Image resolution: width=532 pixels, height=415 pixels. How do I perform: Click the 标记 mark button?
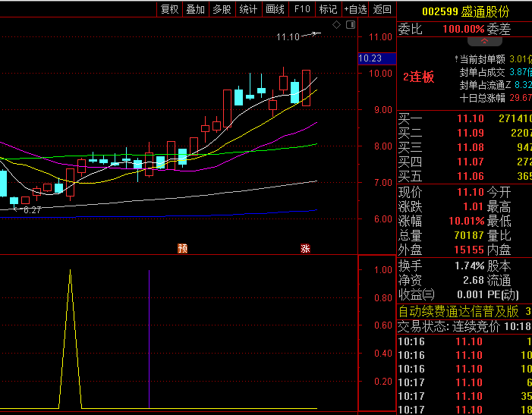click(329, 9)
